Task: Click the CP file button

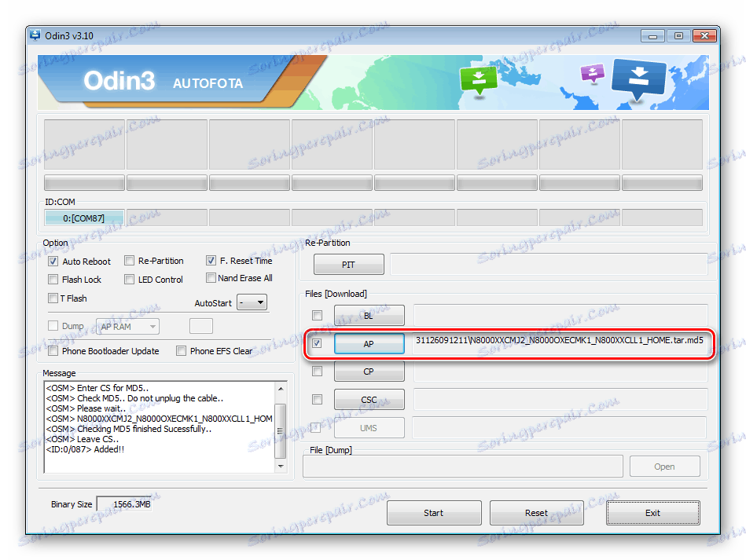Action: point(369,372)
